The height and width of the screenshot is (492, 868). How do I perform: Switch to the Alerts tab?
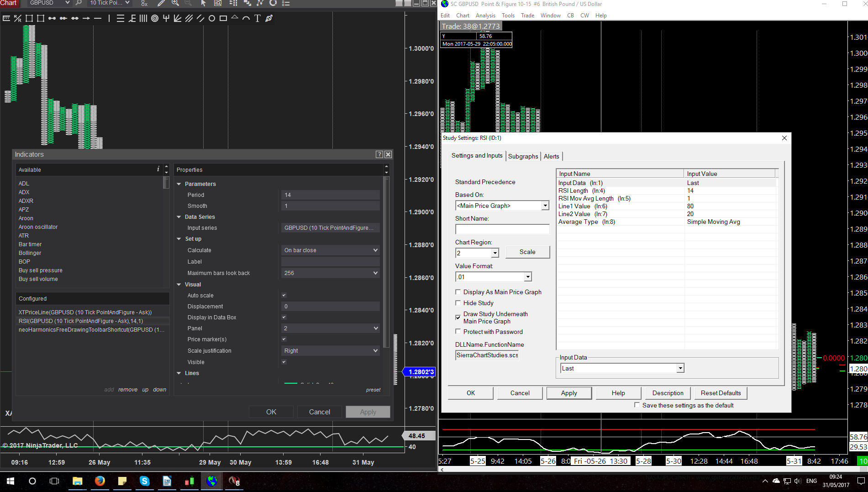click(551, 156)
